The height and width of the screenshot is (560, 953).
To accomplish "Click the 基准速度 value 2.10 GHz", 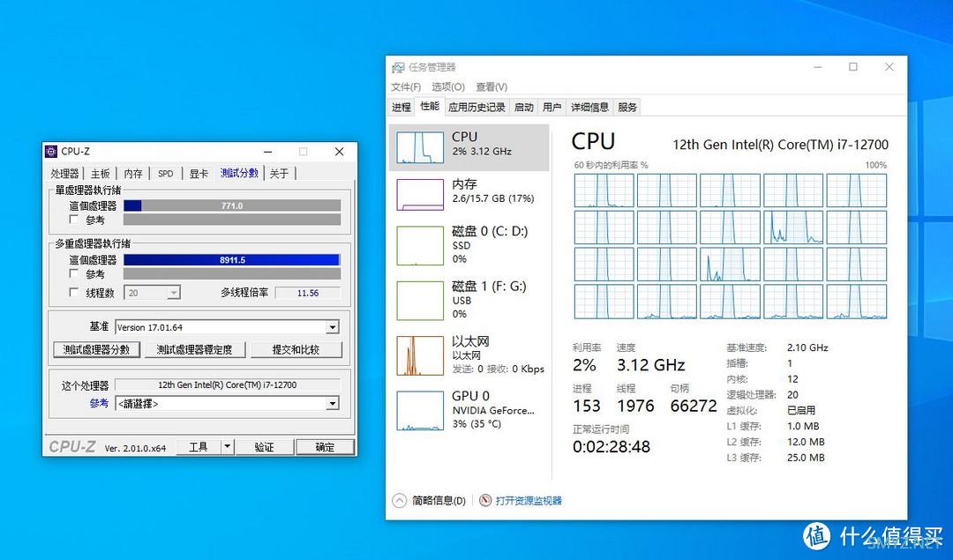I will (x=807, y=348).
